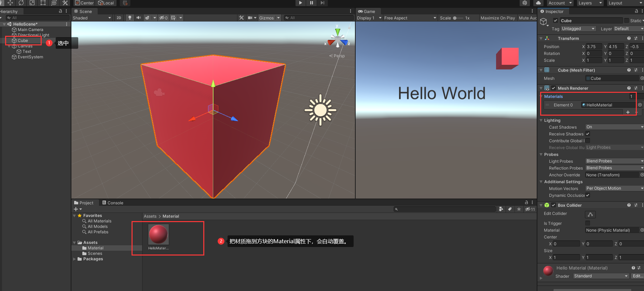Collapse the Assets folder tree
The image size is (644, 291).
pos(74,243)
